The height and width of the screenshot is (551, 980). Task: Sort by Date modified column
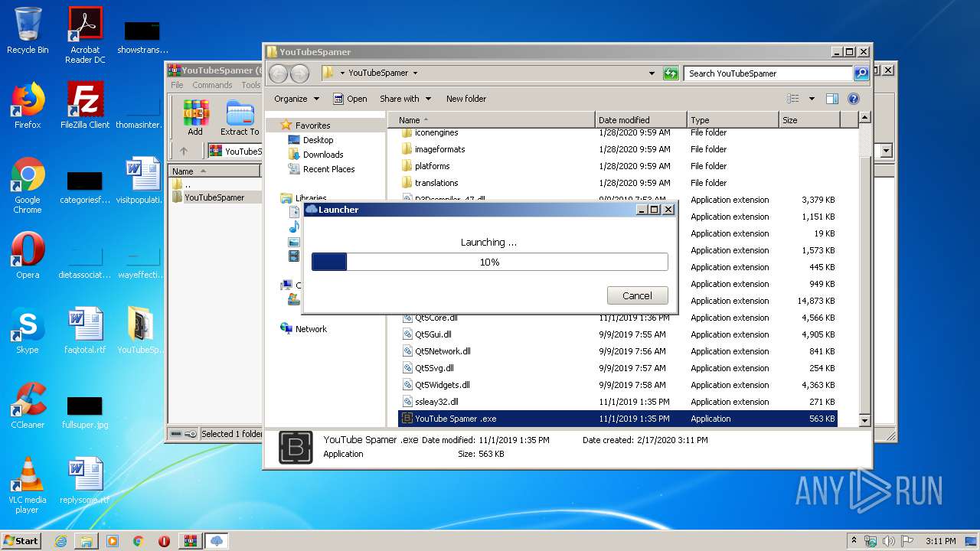click(640, 120)
